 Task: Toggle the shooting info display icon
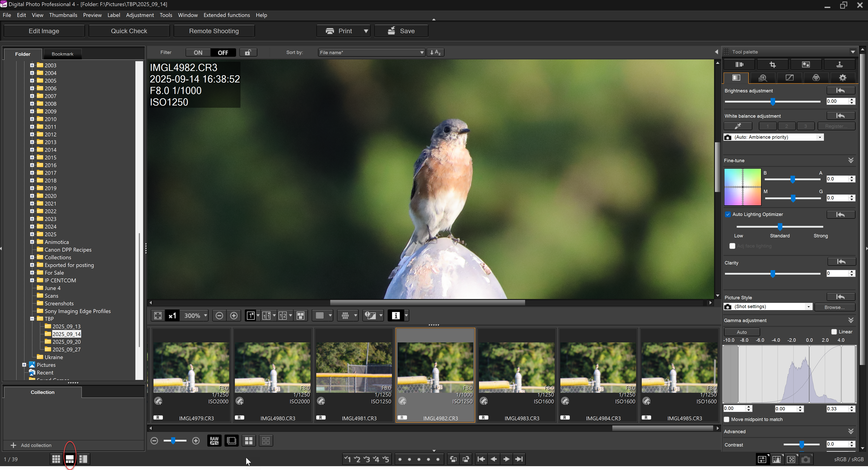[396, 316]
